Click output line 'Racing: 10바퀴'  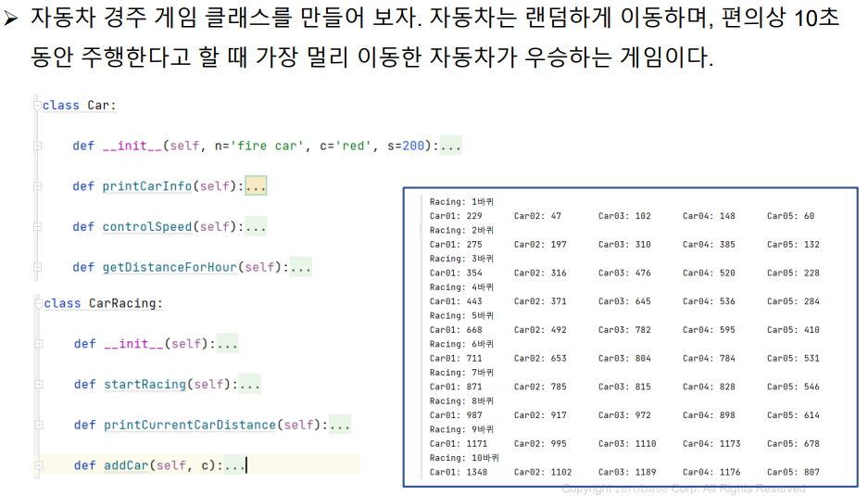click(x=464, y=458)
